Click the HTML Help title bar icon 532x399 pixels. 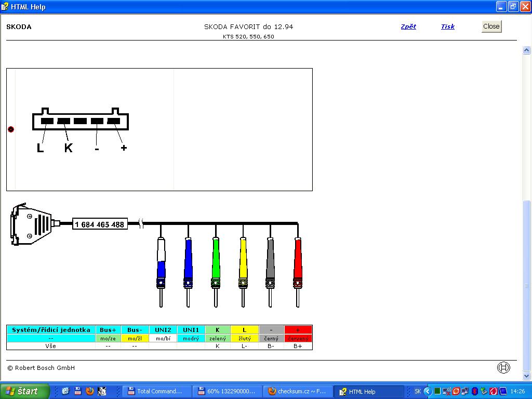(5, 6)
